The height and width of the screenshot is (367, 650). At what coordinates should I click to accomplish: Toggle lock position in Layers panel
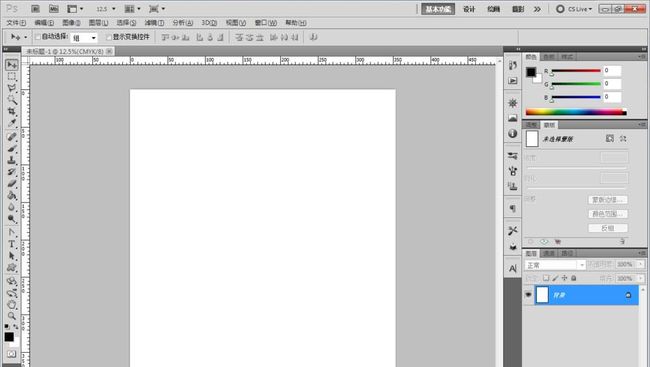point(564,278)
